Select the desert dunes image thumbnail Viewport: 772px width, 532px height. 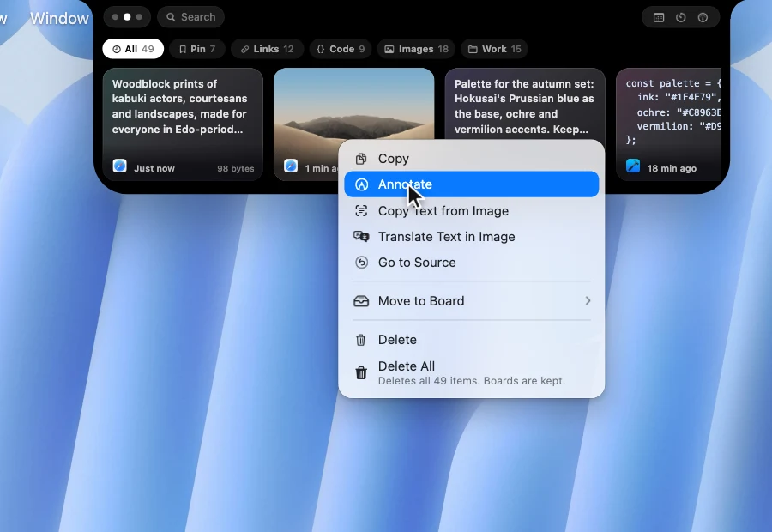[353, 104]
